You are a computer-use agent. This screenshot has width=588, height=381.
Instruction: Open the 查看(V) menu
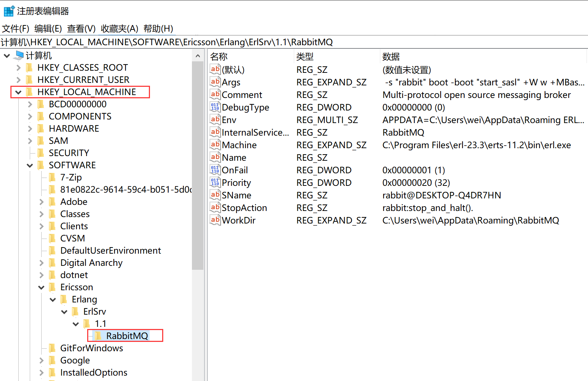81,28
